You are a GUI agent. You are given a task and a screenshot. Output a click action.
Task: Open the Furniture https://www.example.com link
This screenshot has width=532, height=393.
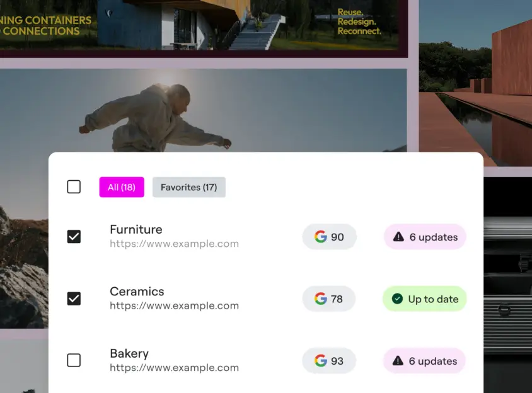pos(174,244)
